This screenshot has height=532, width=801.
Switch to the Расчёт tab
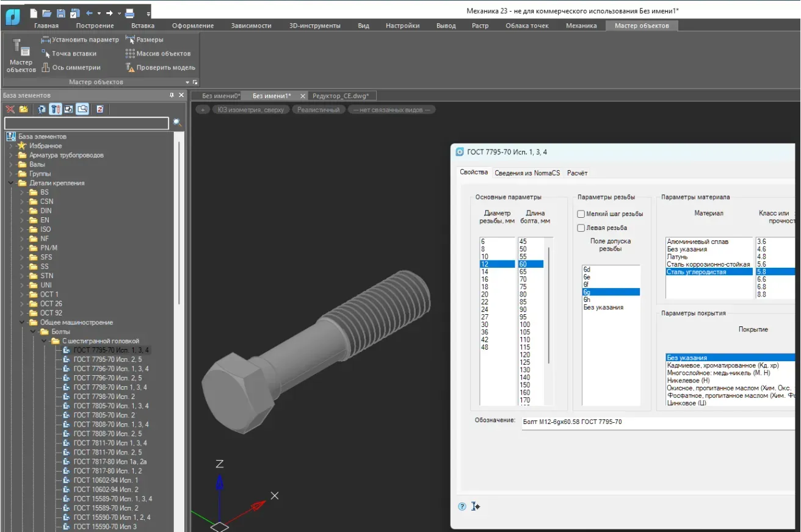point(577,173)
